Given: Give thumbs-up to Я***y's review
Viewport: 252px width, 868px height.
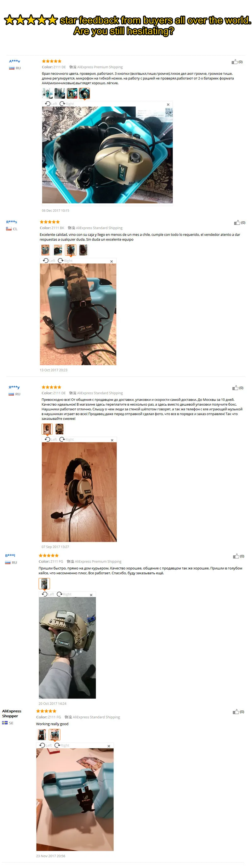Looking at the screenshot, I should click(x=235, y=387).
